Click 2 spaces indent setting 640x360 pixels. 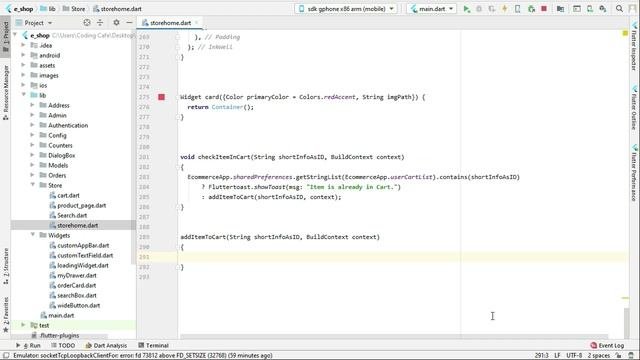point(598,356)
